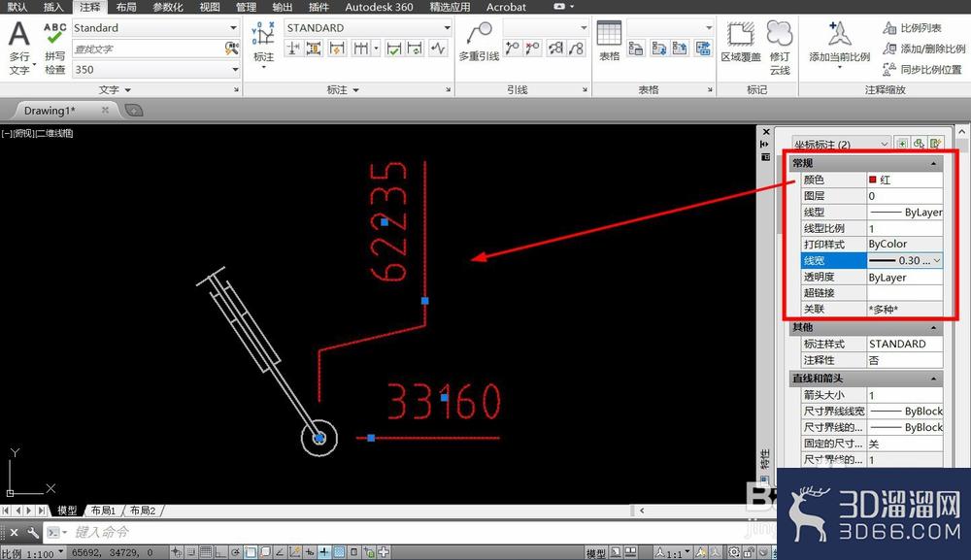Click the dimension update icon
This screenshot has width=971, height=560.
[415, 49]
